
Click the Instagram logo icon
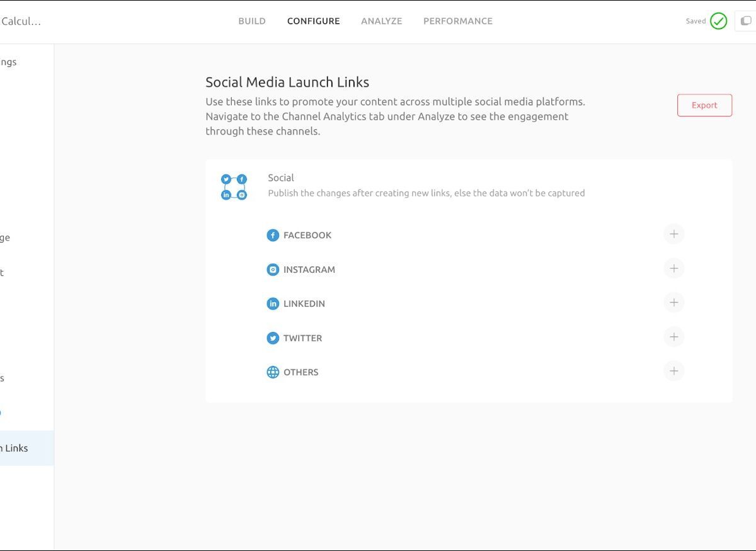tap(273, 270)
